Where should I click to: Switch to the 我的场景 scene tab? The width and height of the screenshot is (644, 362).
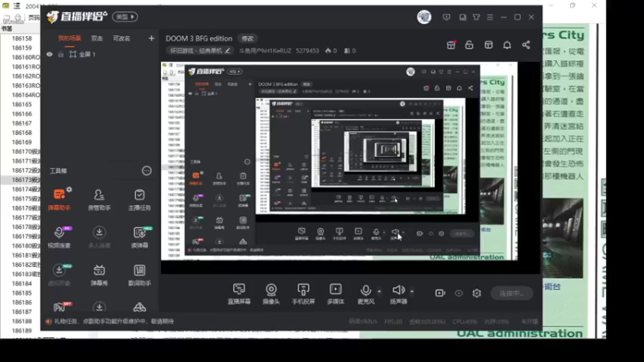69,38
